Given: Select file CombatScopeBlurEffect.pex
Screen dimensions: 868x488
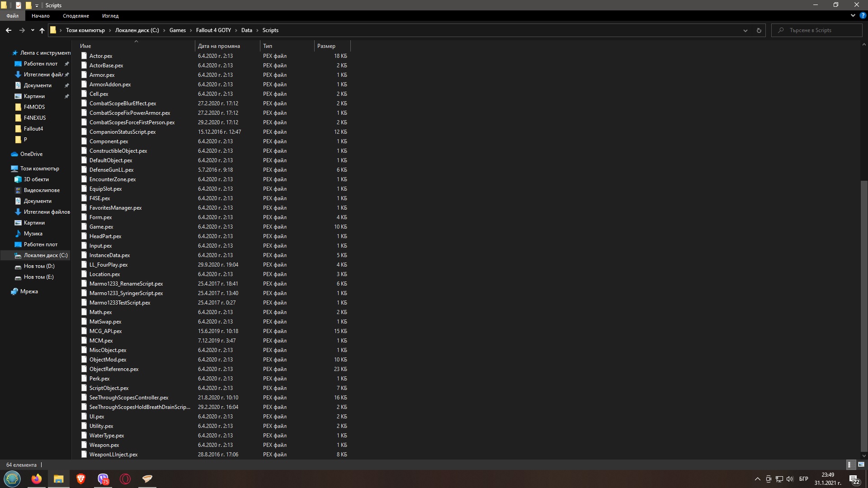Looking at the screenshot, I should pyautogui.click(x=123, y=103).
